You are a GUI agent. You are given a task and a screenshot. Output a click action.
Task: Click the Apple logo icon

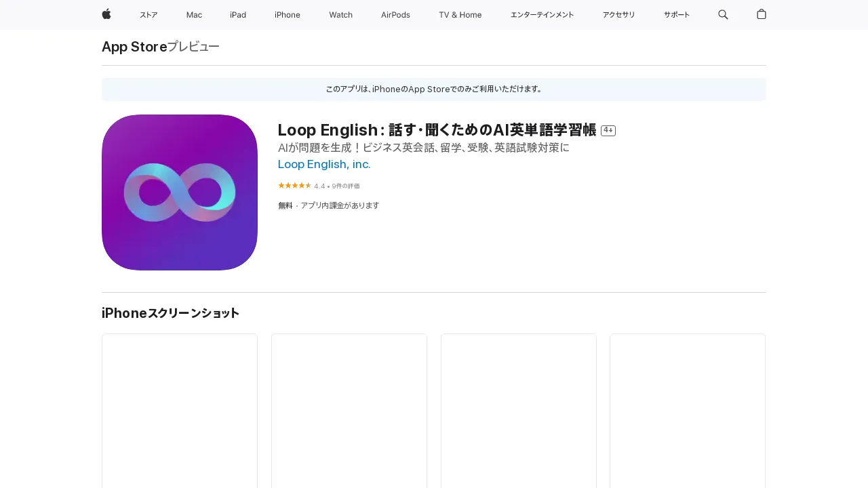[x=106, y=14]
